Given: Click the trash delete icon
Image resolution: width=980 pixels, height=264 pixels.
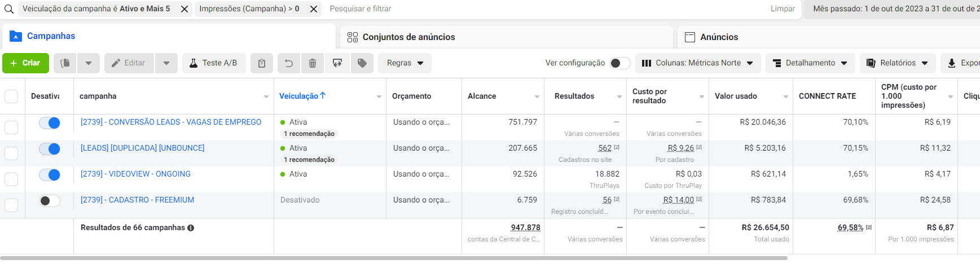Looking at the screenshot, I should [313, 63].
